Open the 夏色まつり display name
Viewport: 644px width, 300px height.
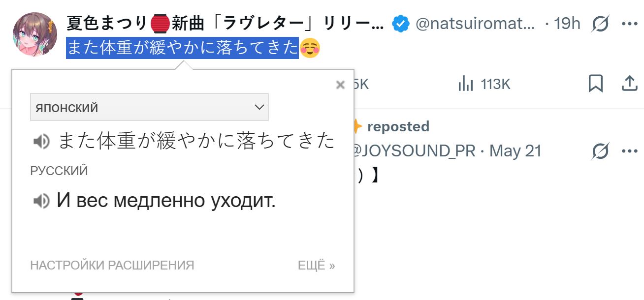tap(107, 23)
